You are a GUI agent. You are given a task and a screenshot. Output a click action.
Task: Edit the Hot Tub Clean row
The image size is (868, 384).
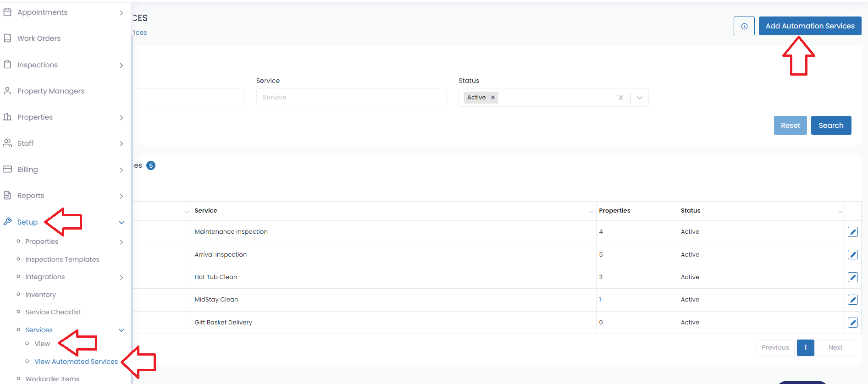click(853, 277)
